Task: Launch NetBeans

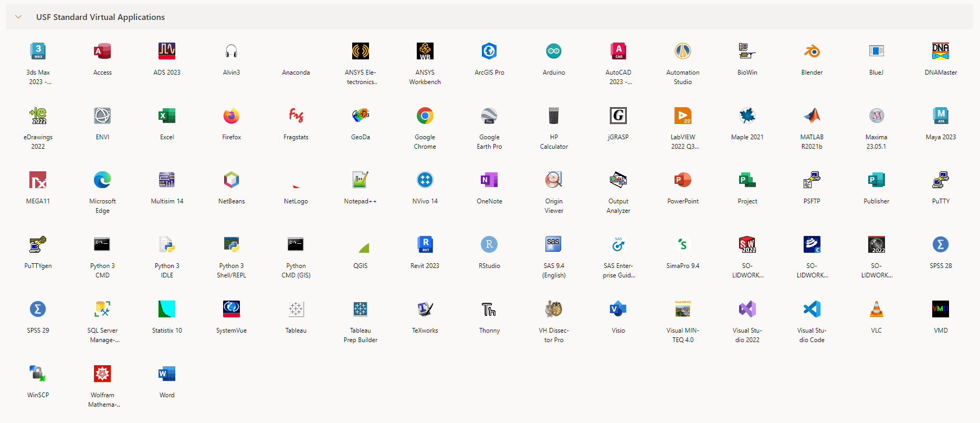Action: point(231,180)
